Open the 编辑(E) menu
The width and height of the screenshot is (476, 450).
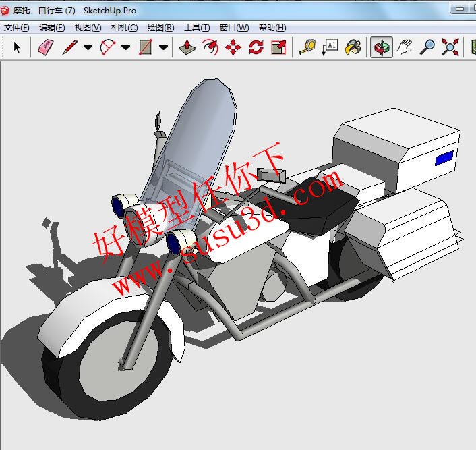52,28
